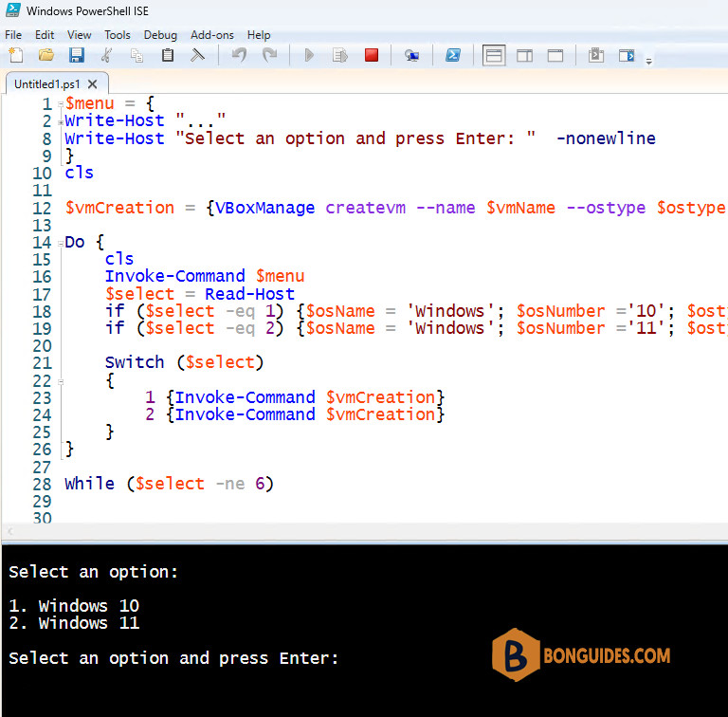Cut selection with scissors icon
728x717 pixels.
click(x=107, y=55)
